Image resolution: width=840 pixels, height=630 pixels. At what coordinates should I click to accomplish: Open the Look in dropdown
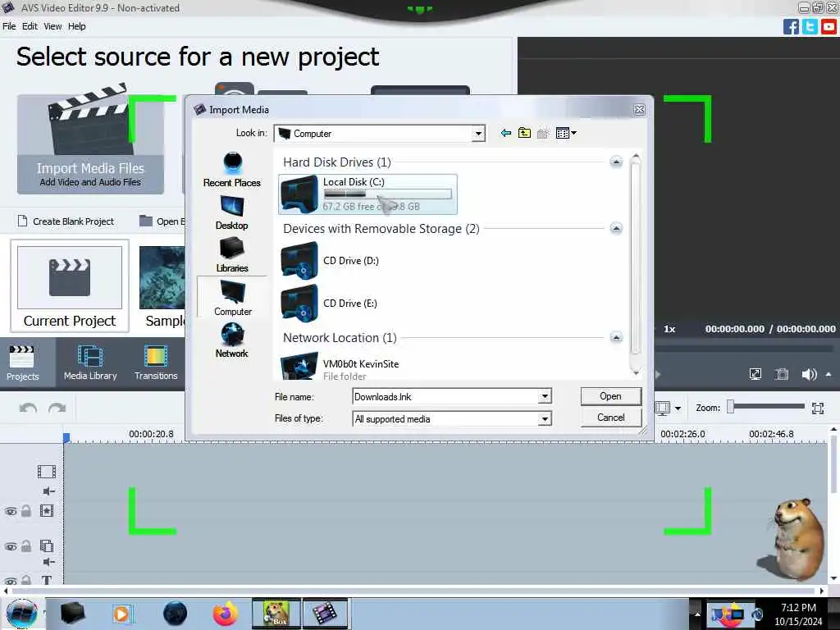click(478, 134)
